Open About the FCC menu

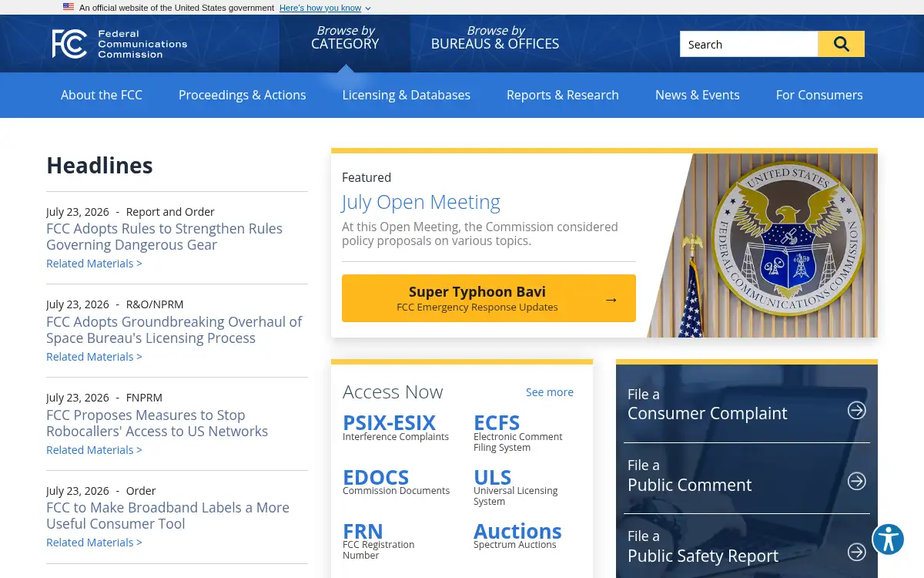pos(102,95)
